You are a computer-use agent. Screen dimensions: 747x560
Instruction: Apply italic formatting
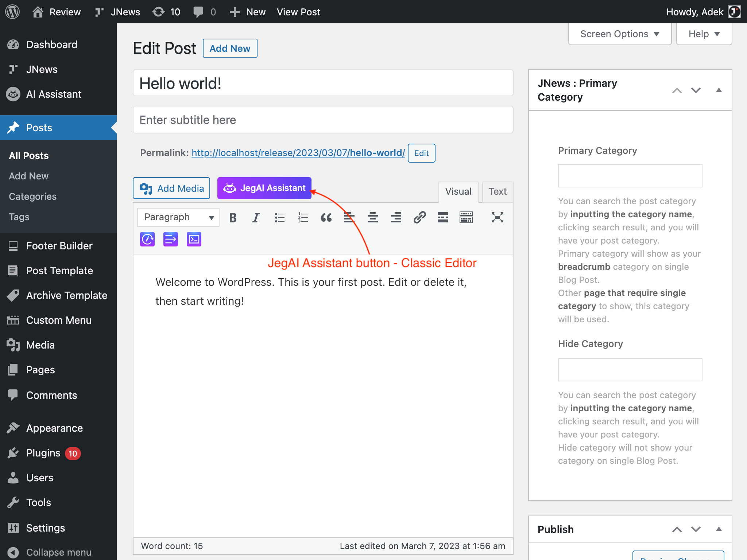click(x=256, y=218)
